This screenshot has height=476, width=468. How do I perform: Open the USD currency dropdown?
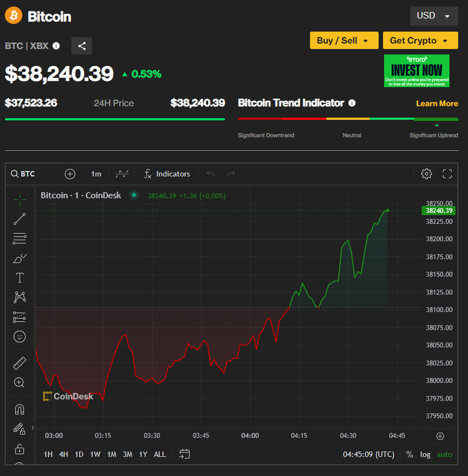433,16
